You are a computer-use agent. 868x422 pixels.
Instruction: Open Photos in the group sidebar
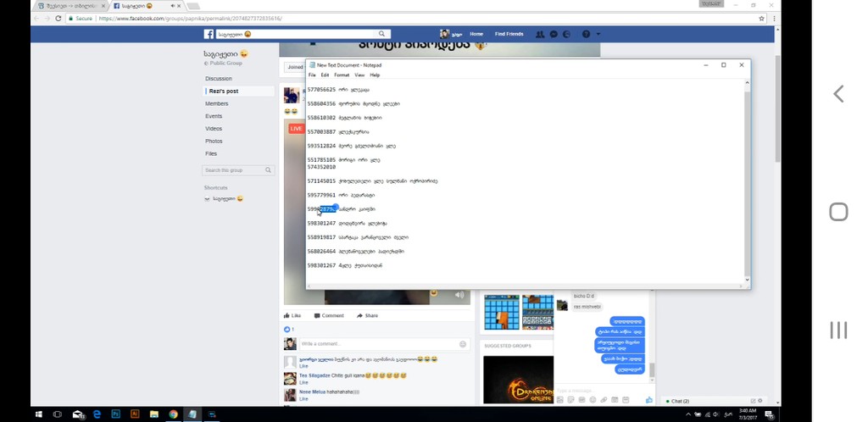[x=214, y=141]
